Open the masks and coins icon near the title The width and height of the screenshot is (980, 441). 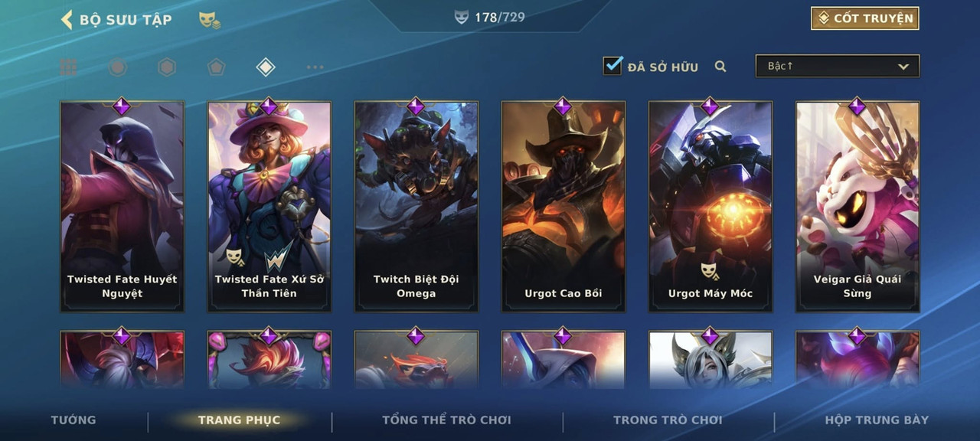[210, 20]
